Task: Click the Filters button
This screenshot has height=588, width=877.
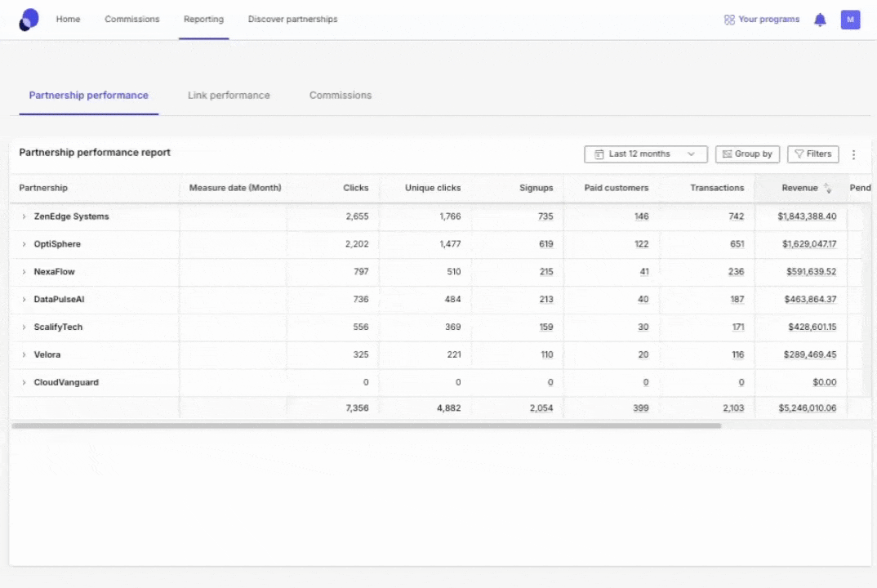Action: coord(812,154)
